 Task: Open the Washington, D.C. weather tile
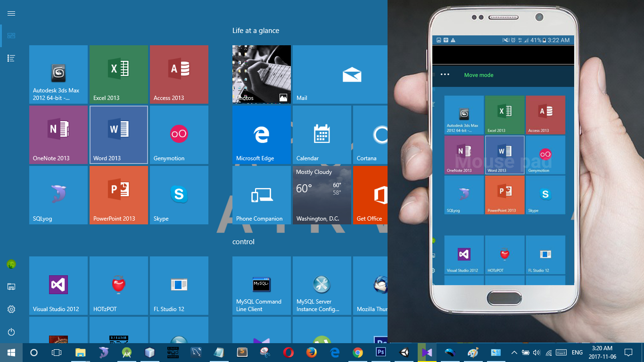(x=322, y=195)
